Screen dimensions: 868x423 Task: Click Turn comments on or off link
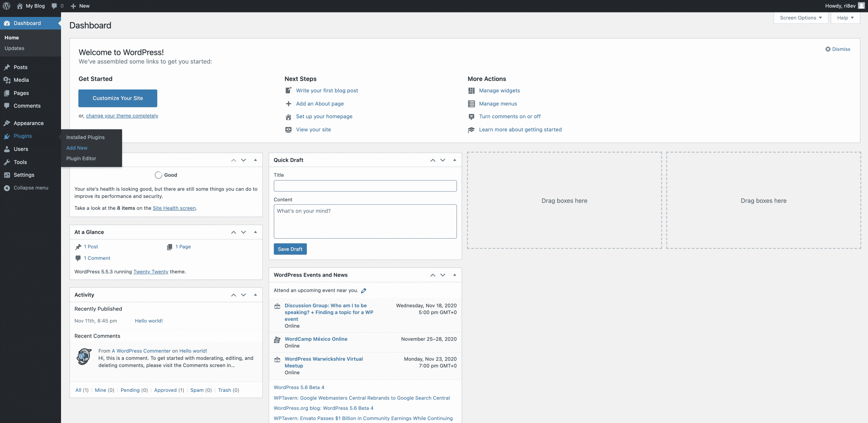510,116
